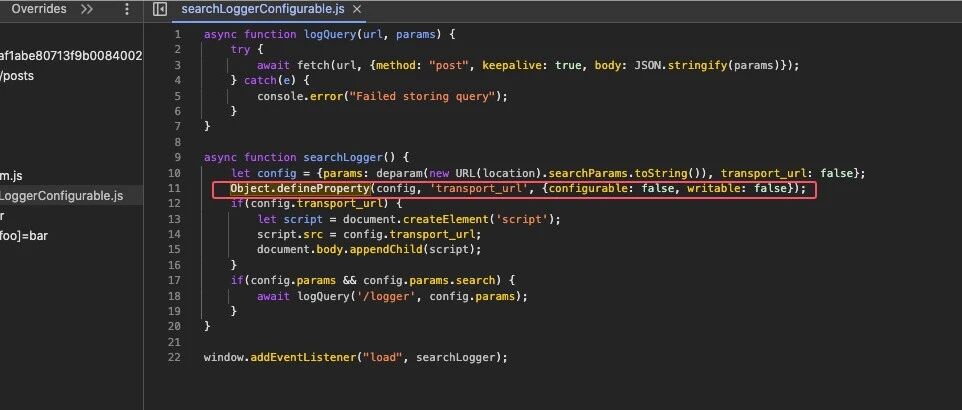This screenshot has width=962, height=410.
Task: Select the foo]=bar entry in the tree
Action: (x=24, y=236)
